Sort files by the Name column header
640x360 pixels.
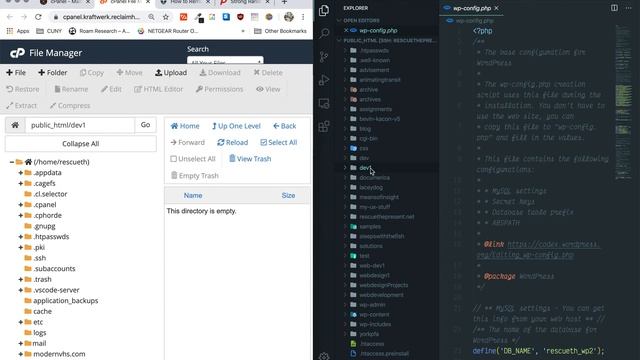pyautogui.click(x=193, y=196)
